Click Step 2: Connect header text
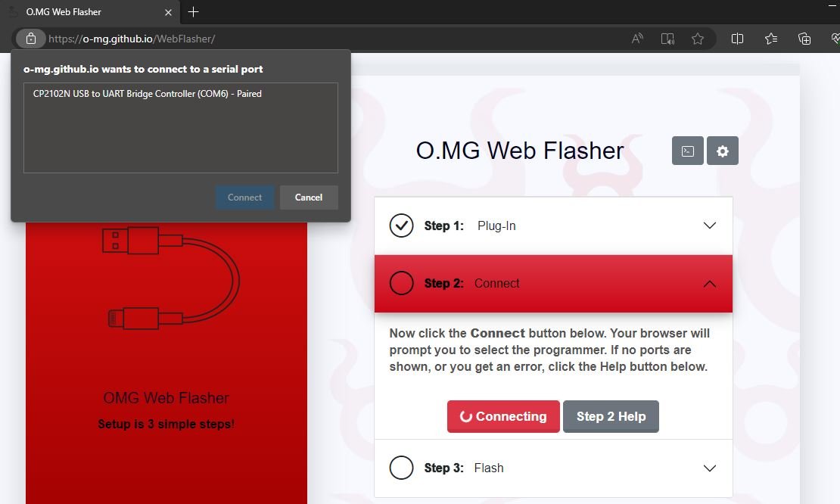840x504 pixels. tap(471, 283)
